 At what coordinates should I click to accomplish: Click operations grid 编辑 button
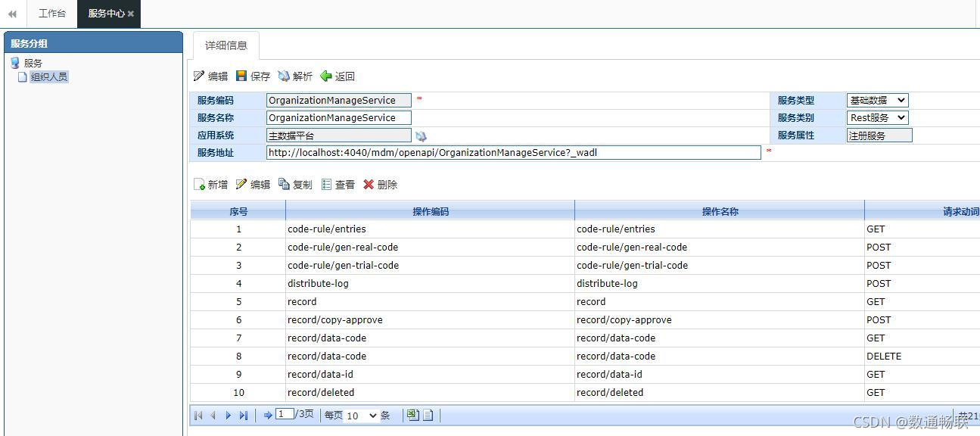point(254,184)
